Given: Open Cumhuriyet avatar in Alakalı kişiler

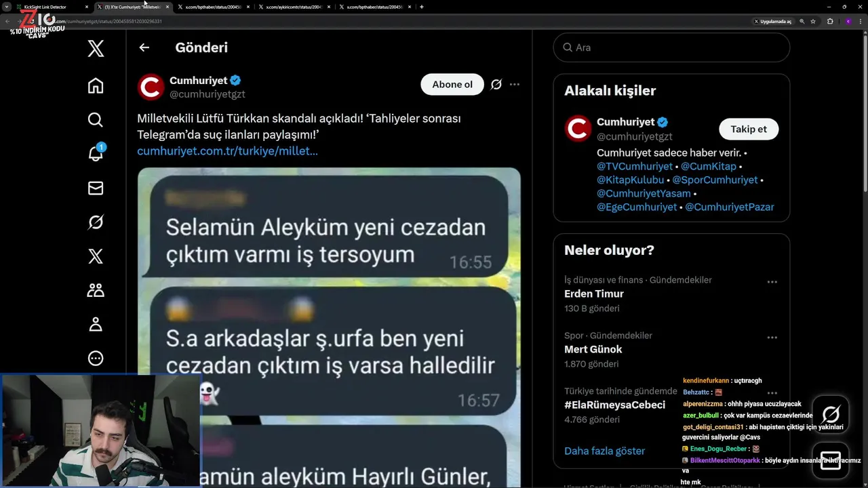Looking at the screenshot, I should click(578, 128).
